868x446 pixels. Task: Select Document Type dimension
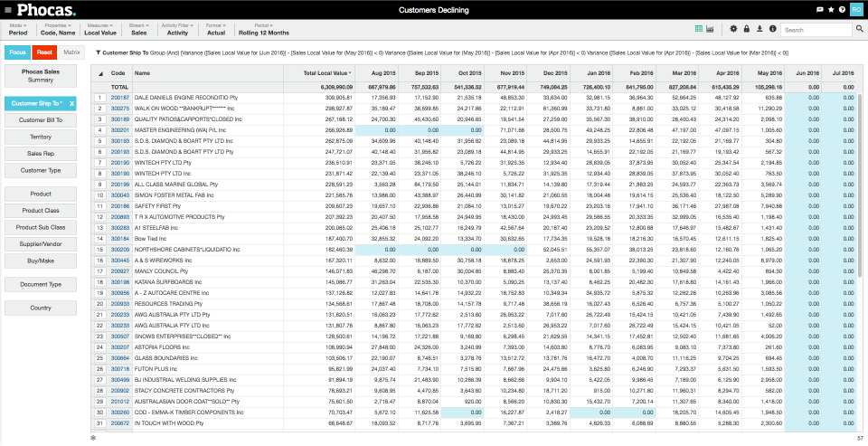pyautogui.click(x=41, y=284)
